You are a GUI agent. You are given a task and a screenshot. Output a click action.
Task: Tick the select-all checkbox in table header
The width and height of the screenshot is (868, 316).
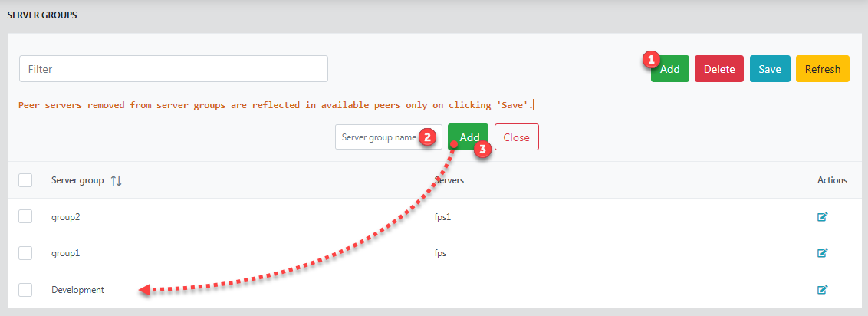(25, 180)
